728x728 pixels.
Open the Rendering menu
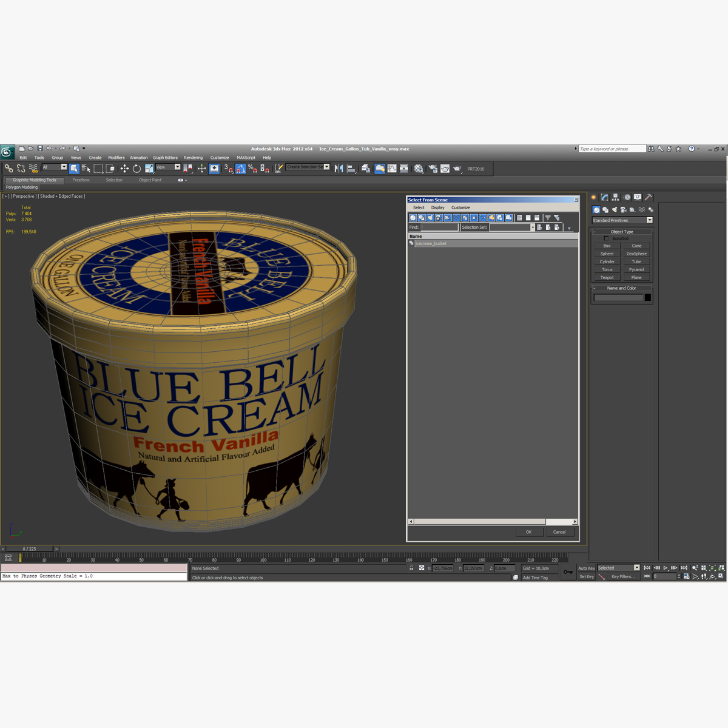click(193, 158)
